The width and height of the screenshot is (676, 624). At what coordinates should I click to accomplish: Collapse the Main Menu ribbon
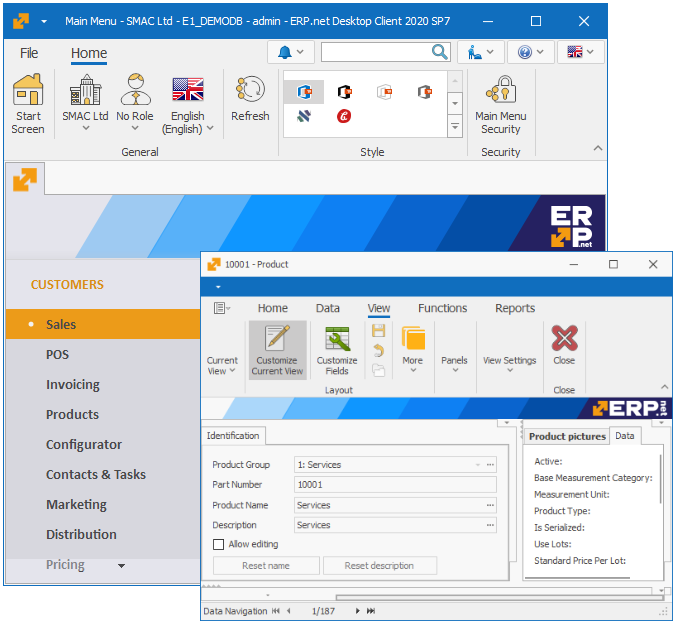point(598,148)
